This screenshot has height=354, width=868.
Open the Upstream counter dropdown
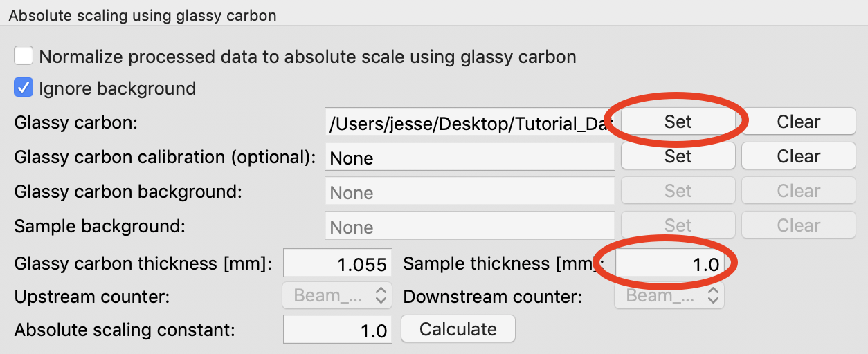point(337,296)
